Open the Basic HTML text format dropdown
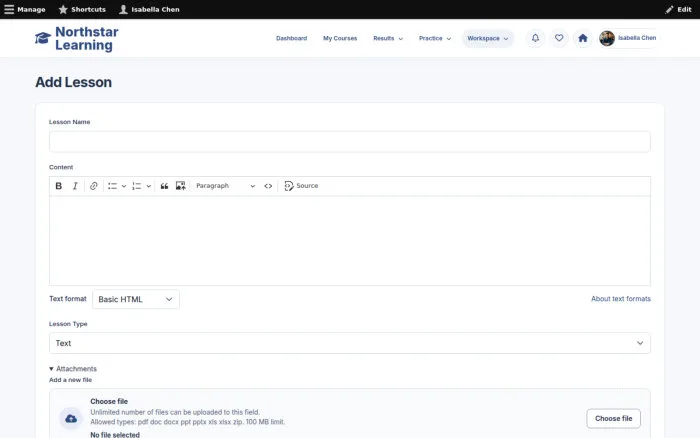 pos(136,299)
